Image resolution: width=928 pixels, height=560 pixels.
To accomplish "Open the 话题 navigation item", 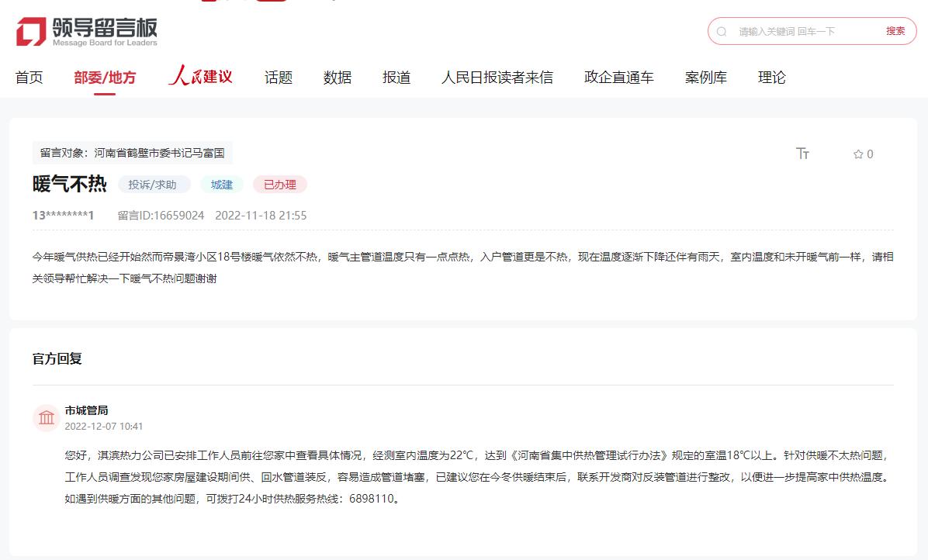I will tap(279, 78).
